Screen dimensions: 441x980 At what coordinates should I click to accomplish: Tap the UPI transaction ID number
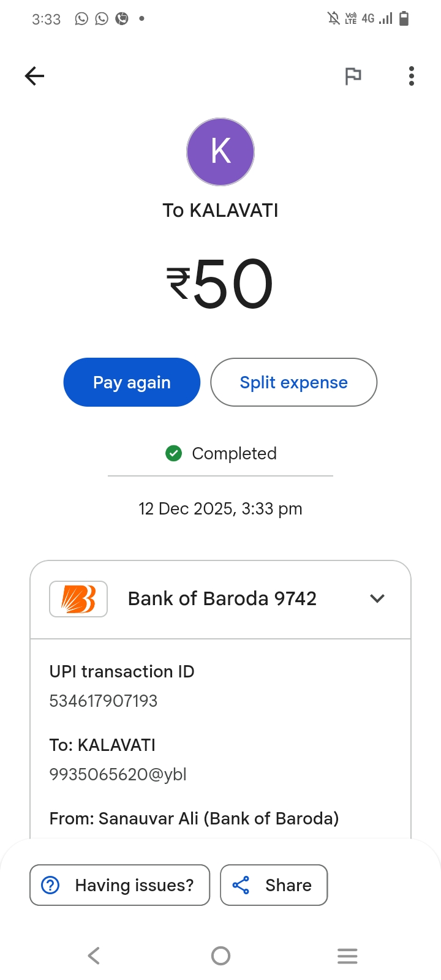104,701
